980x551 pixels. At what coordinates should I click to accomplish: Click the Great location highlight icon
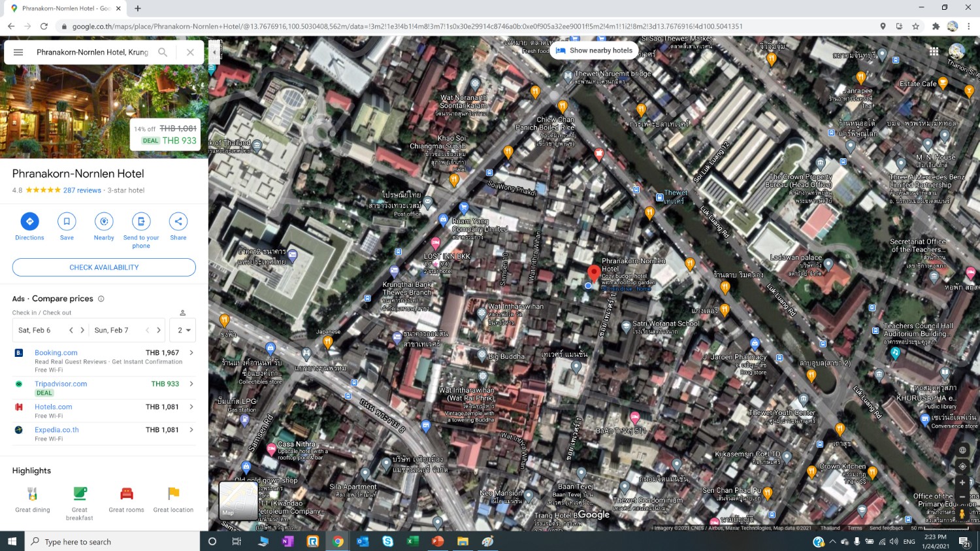coord(173,493)
